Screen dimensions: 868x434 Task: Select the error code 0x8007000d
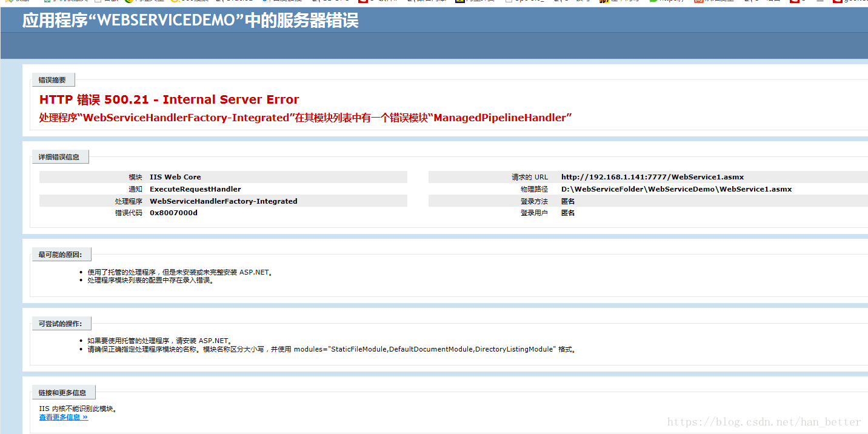[x=173, y=213]
